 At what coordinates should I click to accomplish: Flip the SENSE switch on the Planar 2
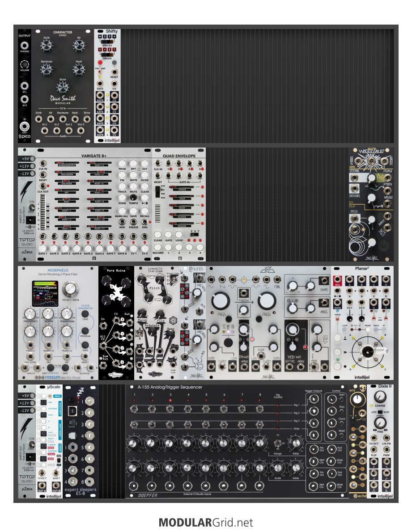pos(337,320)
